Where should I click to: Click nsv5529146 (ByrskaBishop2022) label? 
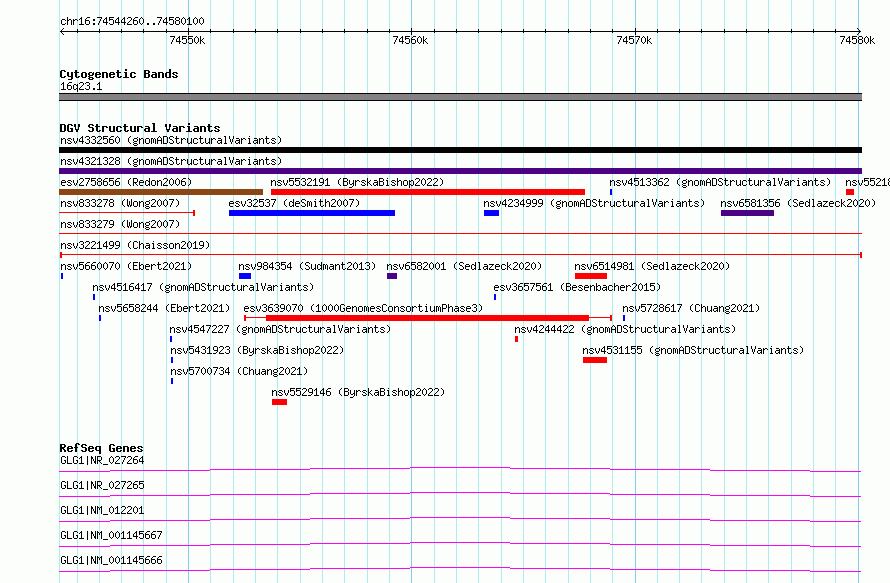pyautogui.click(x=358, y=392)
